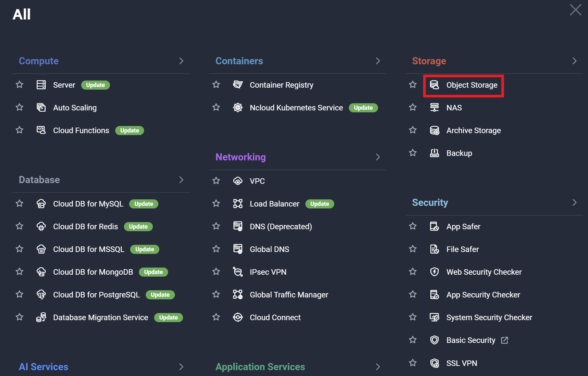Open the Cloud DB for PostgreSQL service
The width and height of the screenshot is (588, 376).
96,295
